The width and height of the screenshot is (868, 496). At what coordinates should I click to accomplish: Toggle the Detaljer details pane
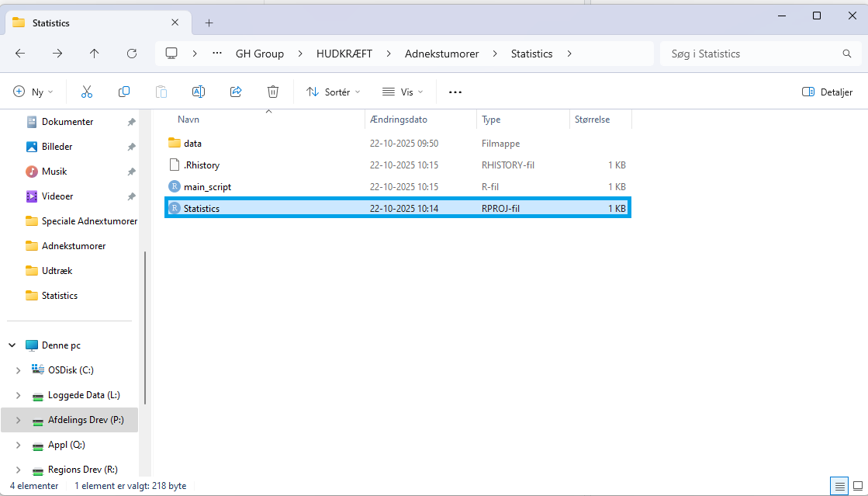point(827,92)
